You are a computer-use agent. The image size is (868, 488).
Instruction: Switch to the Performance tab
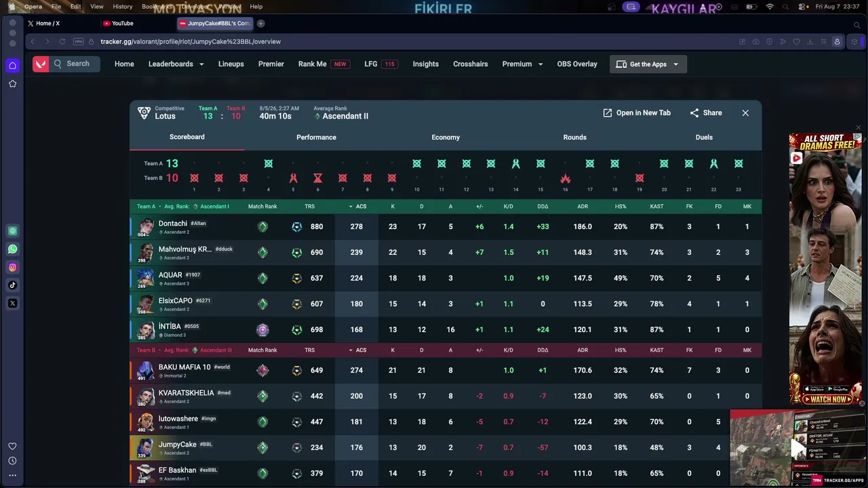tap(316, 137)
